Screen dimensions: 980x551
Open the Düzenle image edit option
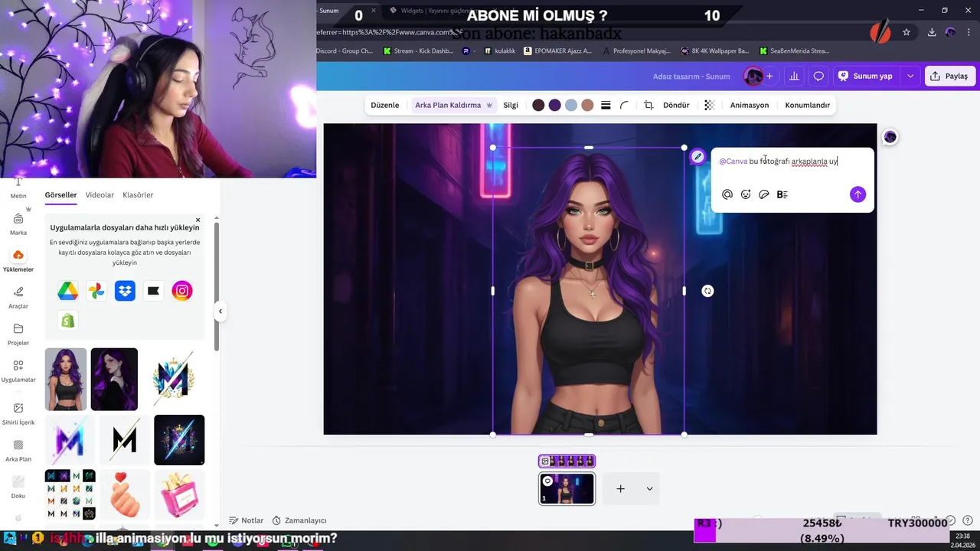pos(384,106)
